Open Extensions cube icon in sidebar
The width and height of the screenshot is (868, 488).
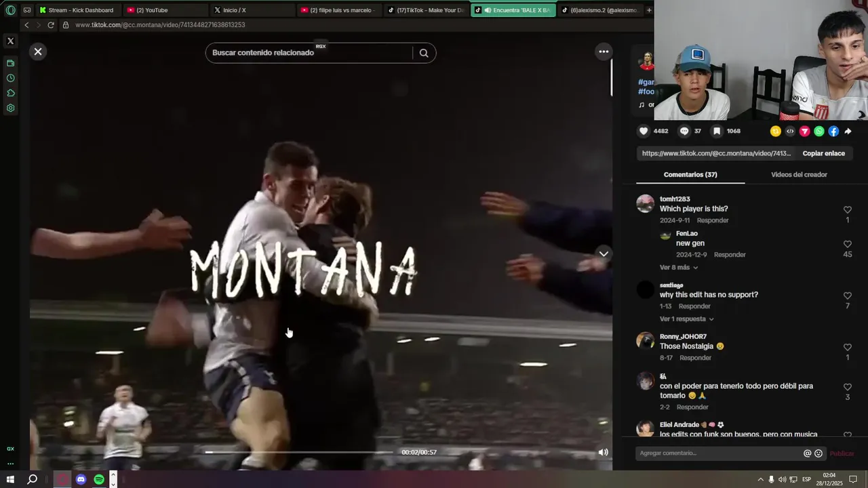pos(10,93)
